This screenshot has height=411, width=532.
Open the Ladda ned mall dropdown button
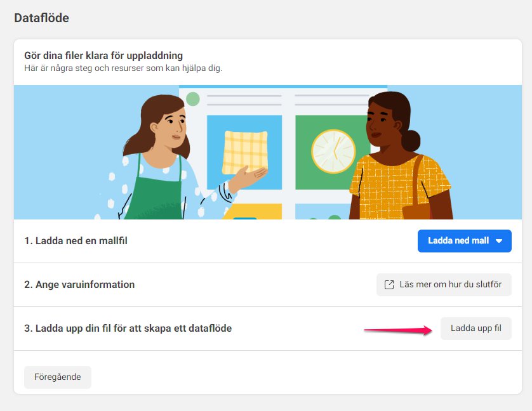pos(464,241)
